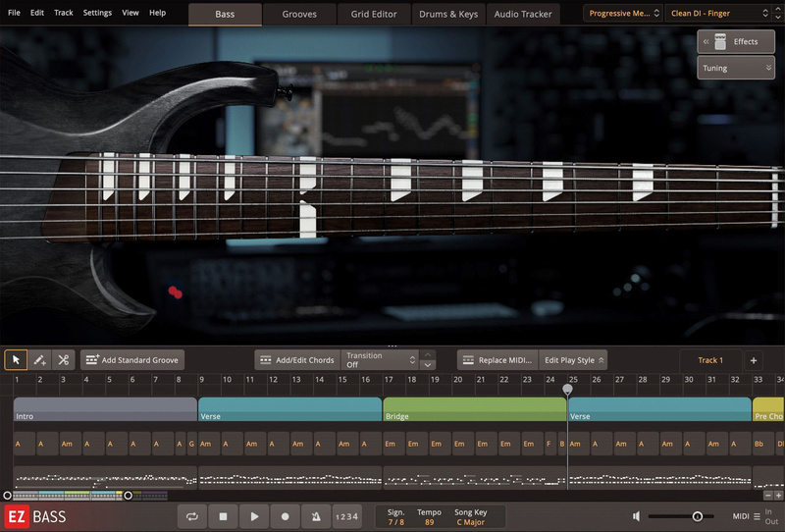
Task: Click the right handle of song overview
Action: [x=129, y=496]
